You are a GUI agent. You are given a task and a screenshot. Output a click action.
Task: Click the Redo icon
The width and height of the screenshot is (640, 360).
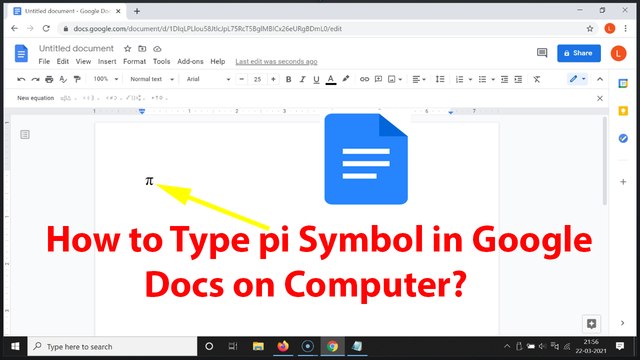click(x=35, y=79)
